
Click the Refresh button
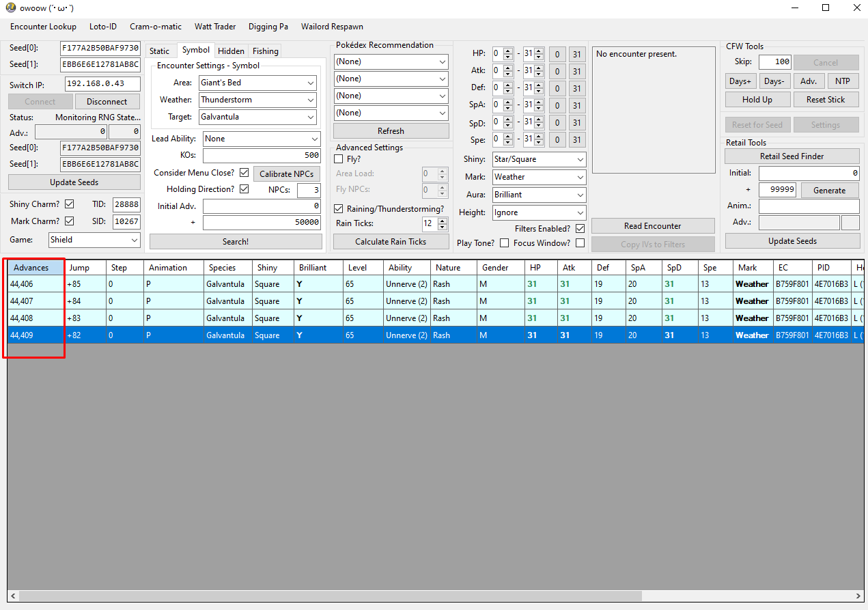pos(391,131)
